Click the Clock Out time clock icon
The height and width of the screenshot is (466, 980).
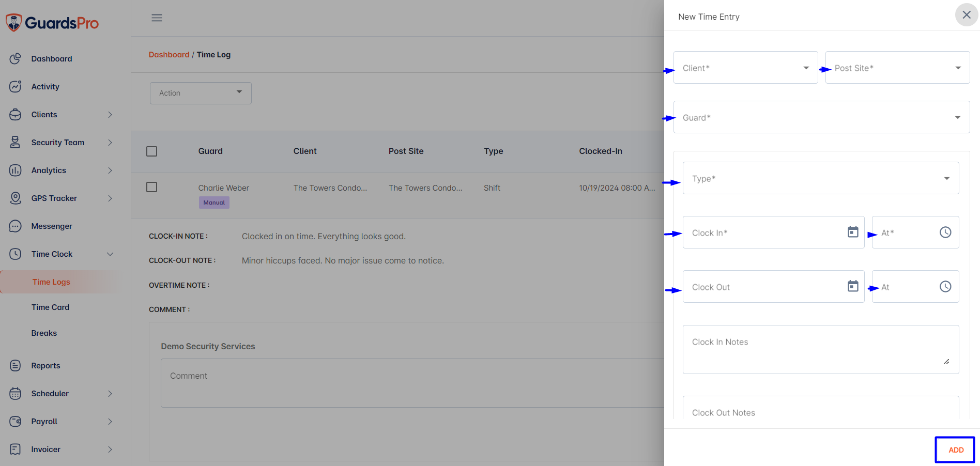click(x=945, y=287)
